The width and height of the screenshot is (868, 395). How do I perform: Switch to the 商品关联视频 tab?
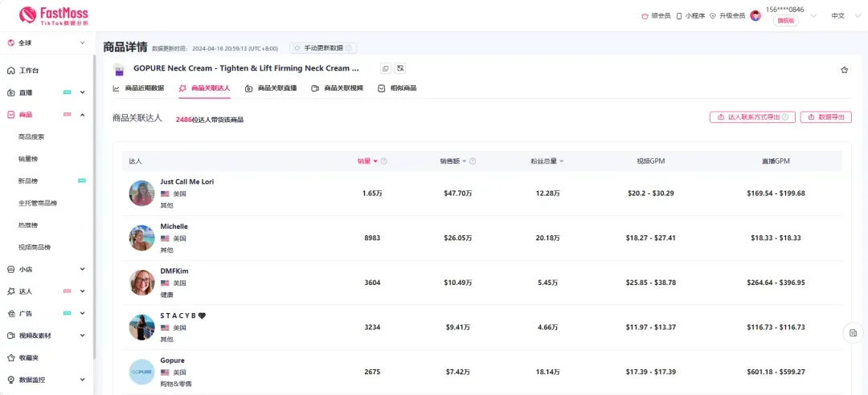[337, 88]
